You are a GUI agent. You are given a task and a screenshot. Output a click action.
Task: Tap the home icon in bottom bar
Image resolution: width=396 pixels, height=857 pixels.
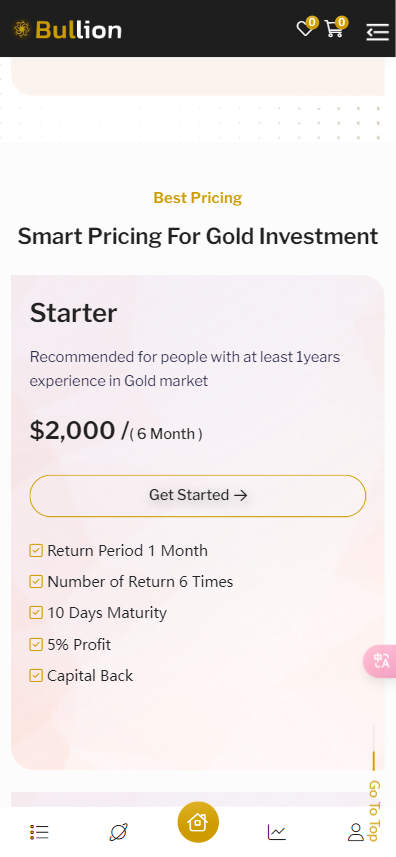coord(198,822)
